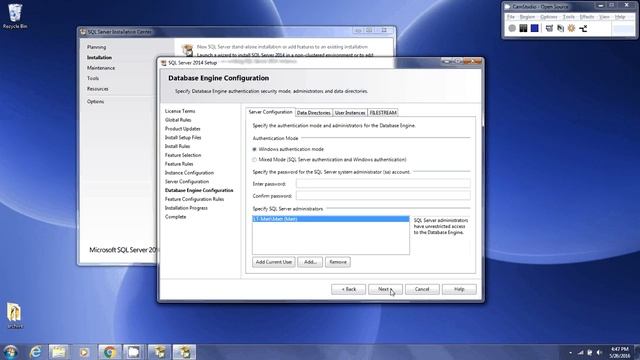Click the Remove administrator button
This screenshot has height=360, width=640.
(338, 262)
